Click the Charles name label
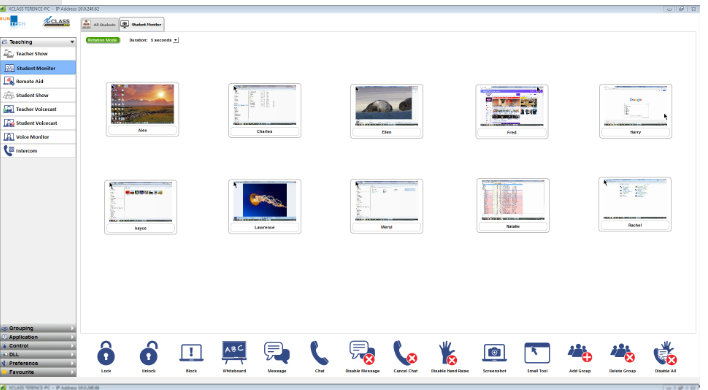The width and height of the screenshot is (708, 390). click(x=265, y=131)
